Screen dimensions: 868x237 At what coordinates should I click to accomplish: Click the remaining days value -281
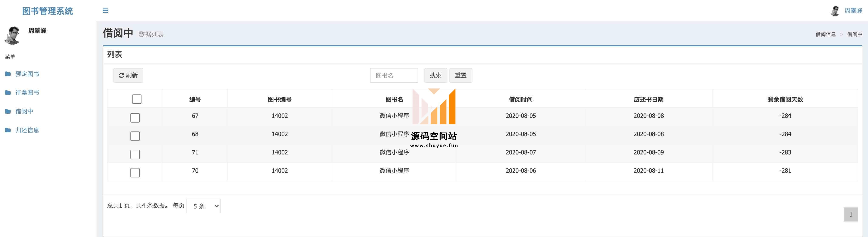[x=785, y=170]
